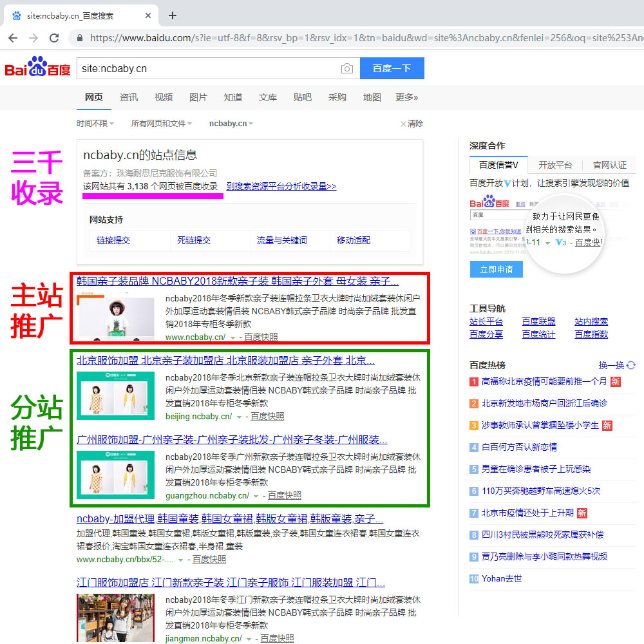Screen dimensions: 644x644
Task: Open the 百度指数 tool link
Action: (x=591, y=335)
